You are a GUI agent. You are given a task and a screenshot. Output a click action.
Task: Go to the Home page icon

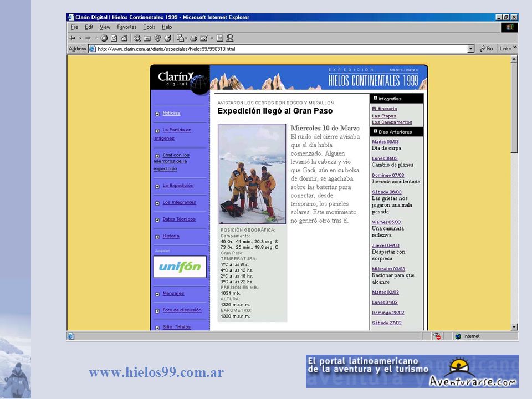click(x=125, y=38)
